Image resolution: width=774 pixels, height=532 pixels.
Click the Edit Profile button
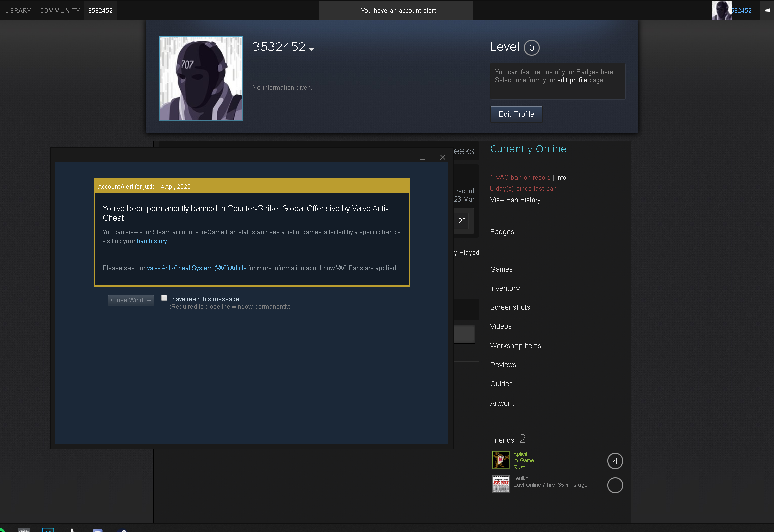517,114
